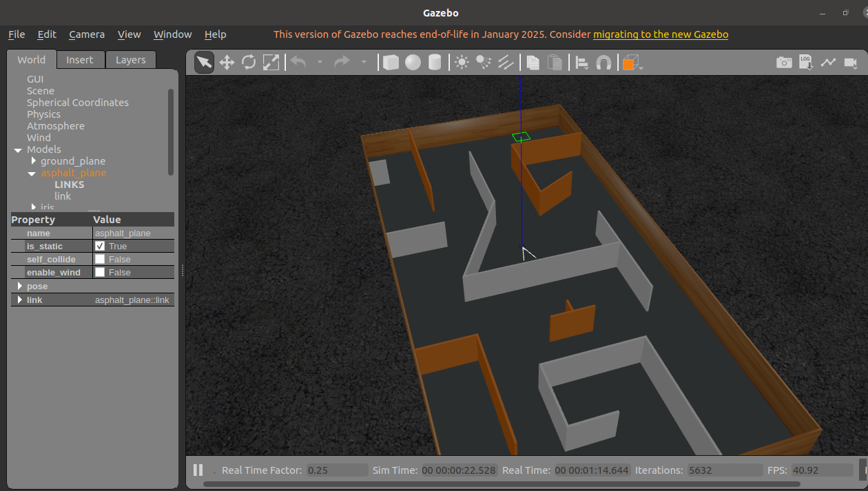Click the paste icon in toolbar

[555, 63]
